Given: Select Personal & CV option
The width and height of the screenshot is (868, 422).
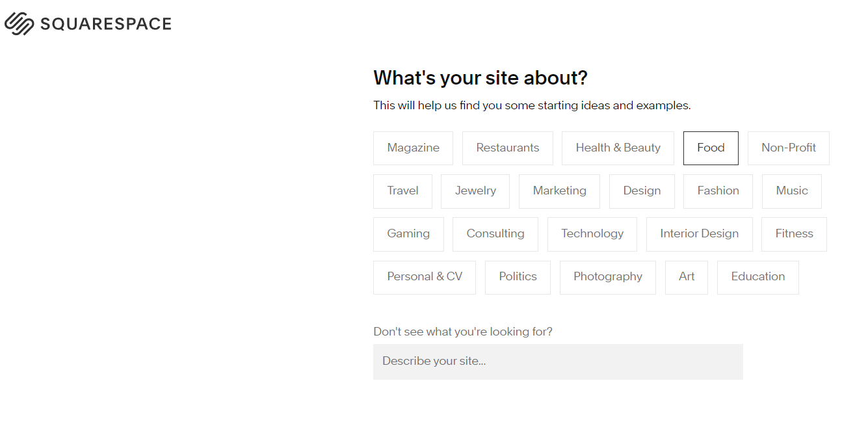Looking at the screenshot, I should pos(424,277).
